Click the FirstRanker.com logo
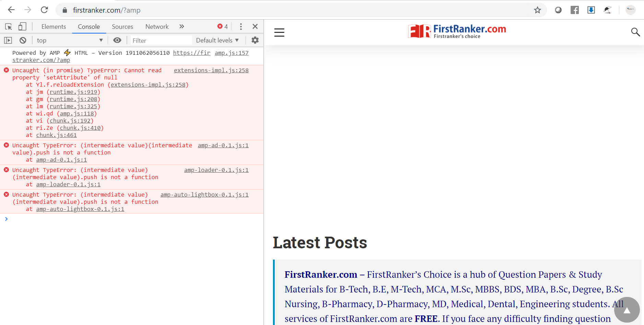 pos(457,31)
